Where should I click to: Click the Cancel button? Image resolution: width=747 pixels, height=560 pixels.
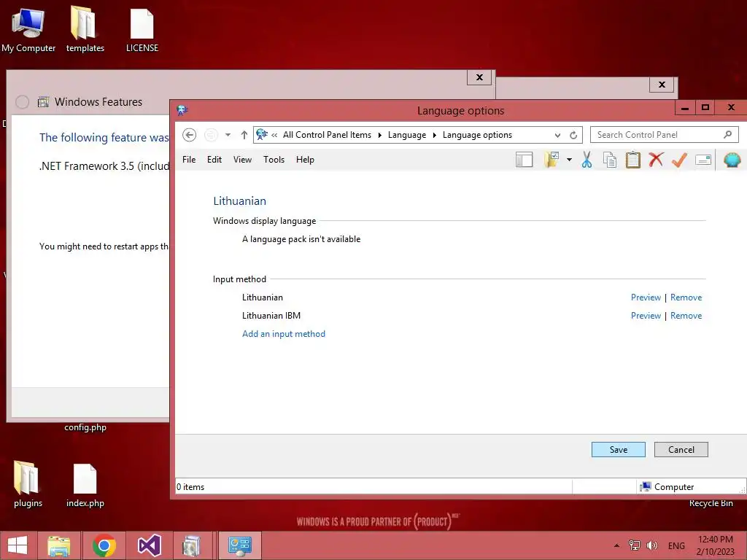(681, 449)
